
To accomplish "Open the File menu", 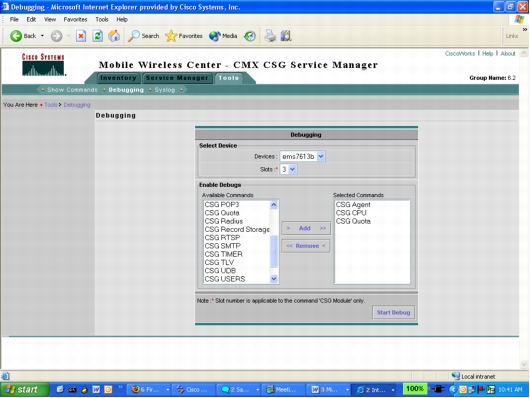I will (x=14, y=20).
